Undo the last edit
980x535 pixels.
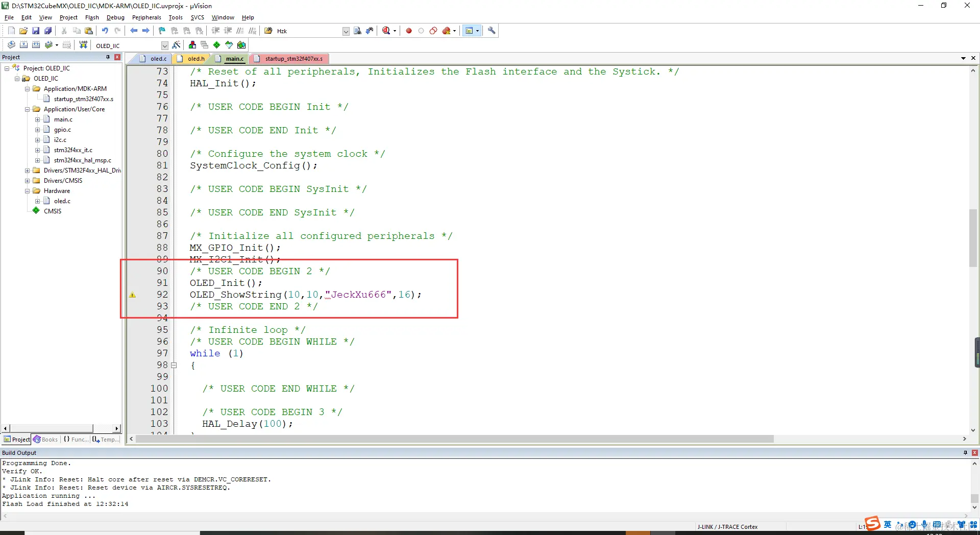pyautogui.click(x=105, y=31)
